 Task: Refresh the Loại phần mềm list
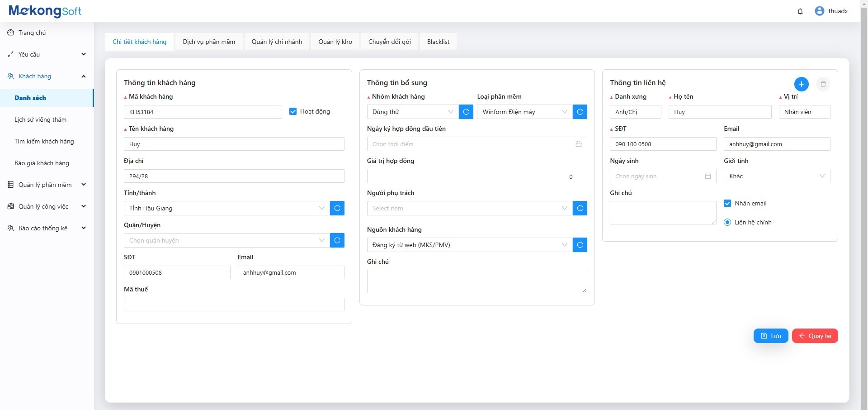(x=580, y=112)
